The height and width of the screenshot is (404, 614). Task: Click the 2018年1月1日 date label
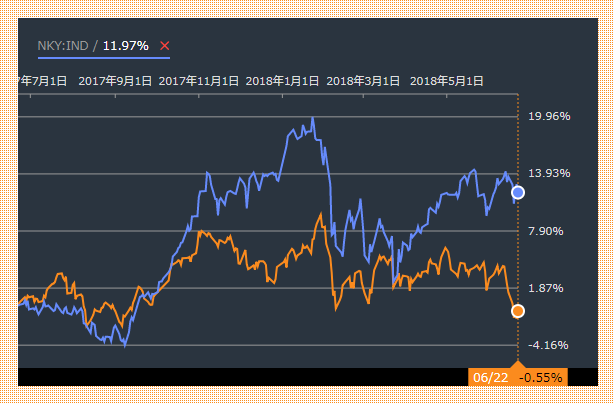tap(283, 80)
